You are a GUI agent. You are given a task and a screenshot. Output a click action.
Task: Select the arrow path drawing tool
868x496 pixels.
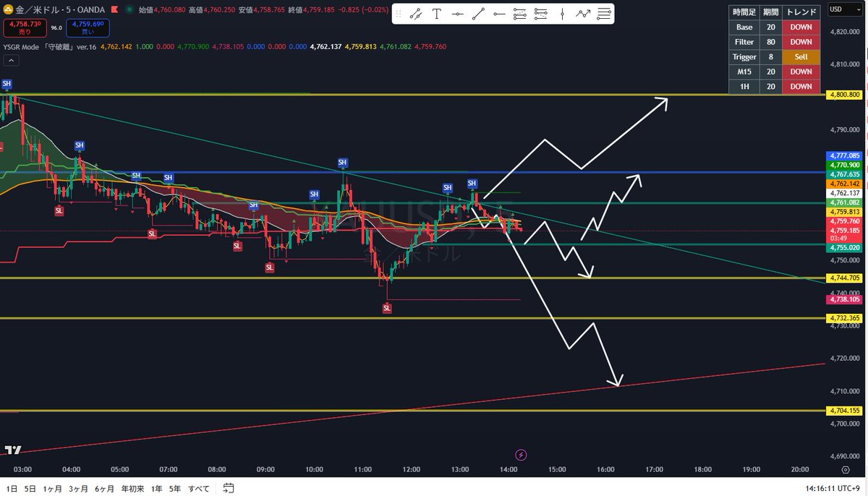[x=582, y=14]
